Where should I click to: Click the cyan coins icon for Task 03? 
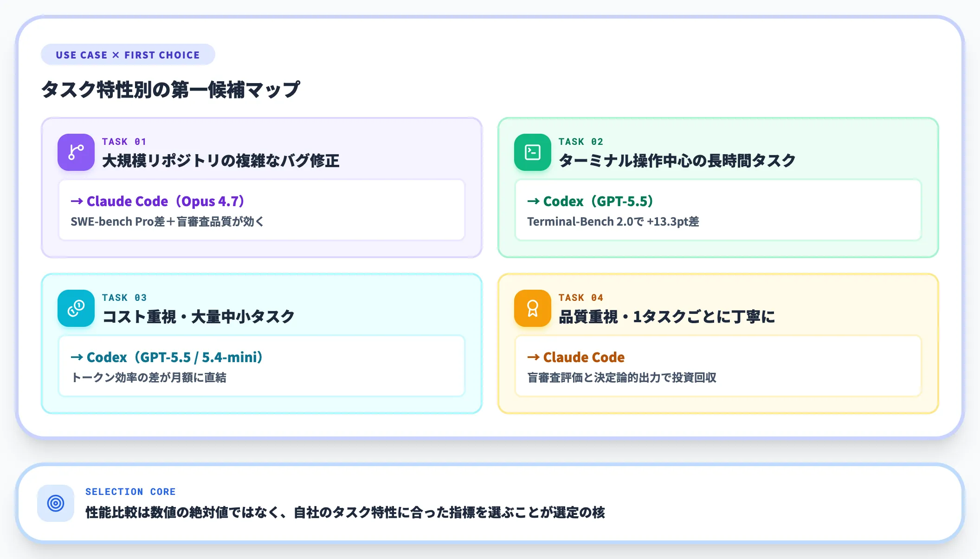tap(76, 308)
